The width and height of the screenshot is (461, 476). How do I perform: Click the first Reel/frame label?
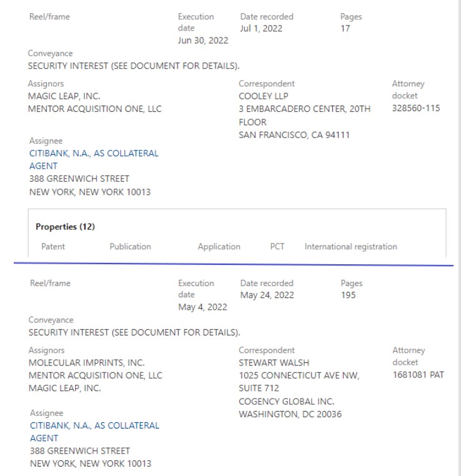[x=49, y=17]
